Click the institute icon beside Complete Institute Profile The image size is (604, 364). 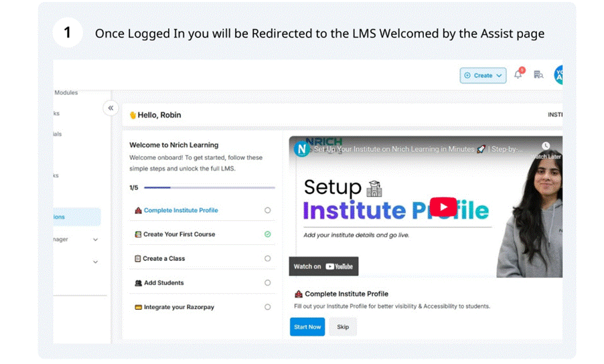tap(138, 210)
